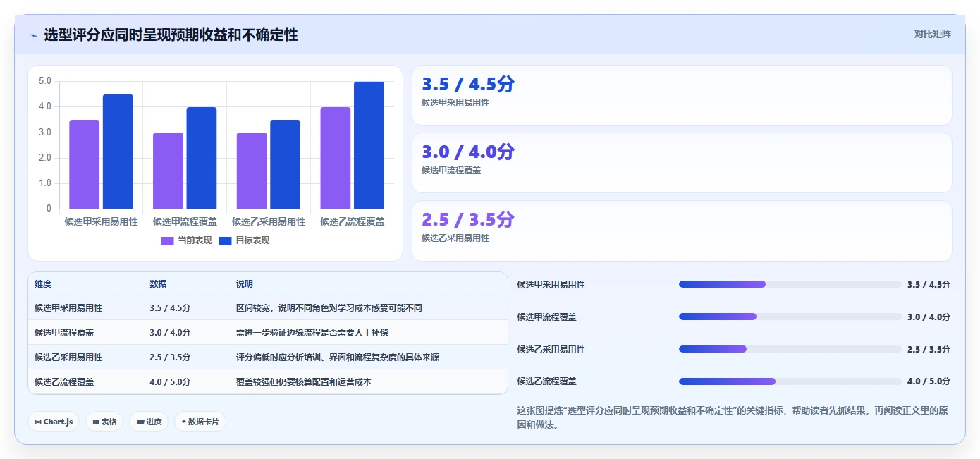Click the 3.5 / 4.5分 progress bar

pyautogui.click(x=790, y=284)
